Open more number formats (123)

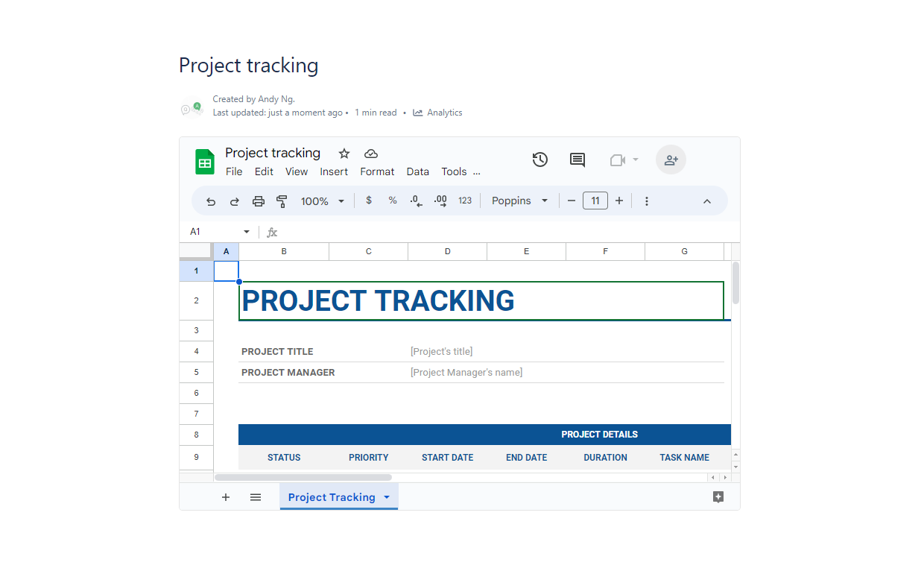[x=465, y=201]
